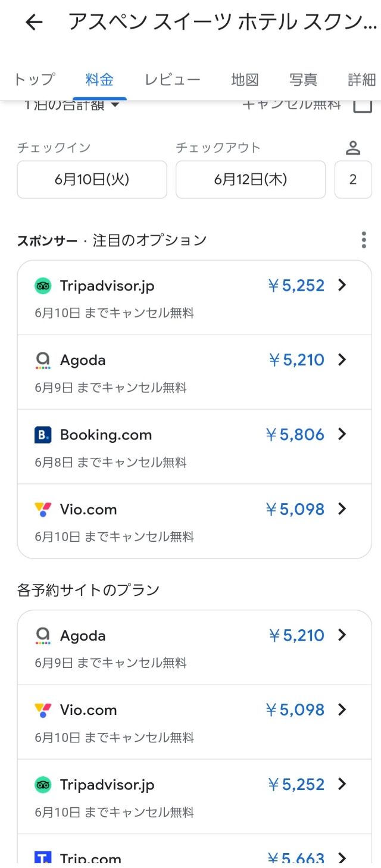381x868 pixels.
Task: Expand the 1泊の合計額 price dropdown
Action: [x=71, y=105]
